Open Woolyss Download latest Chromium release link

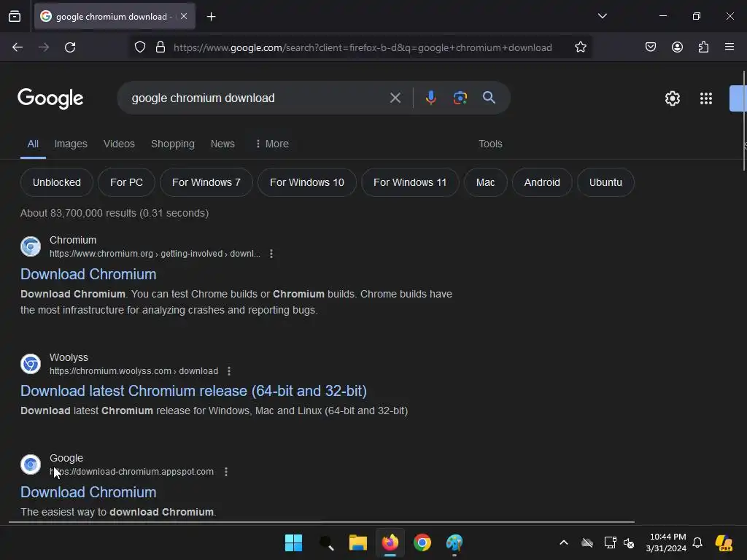193,391
